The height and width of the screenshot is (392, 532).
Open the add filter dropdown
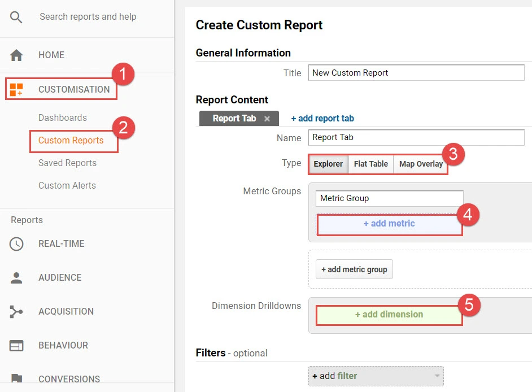click(376, 376)
